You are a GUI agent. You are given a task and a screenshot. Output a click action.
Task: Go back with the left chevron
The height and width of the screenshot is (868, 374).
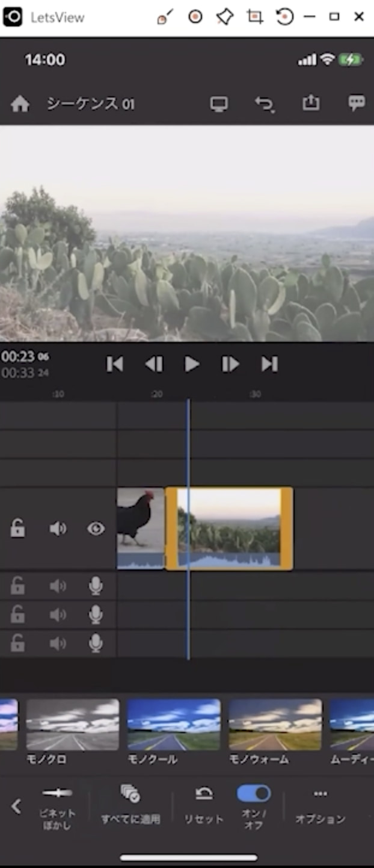click(16, 807)
